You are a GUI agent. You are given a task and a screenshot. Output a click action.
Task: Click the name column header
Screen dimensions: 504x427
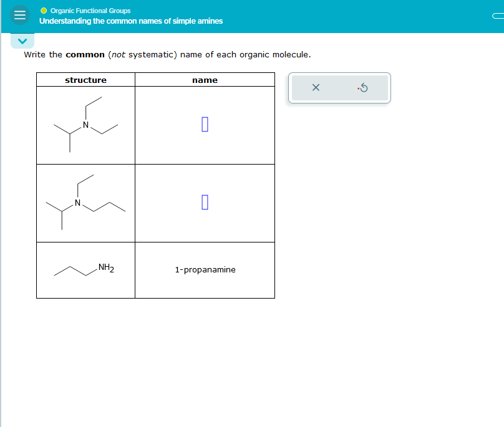point(205,80)
